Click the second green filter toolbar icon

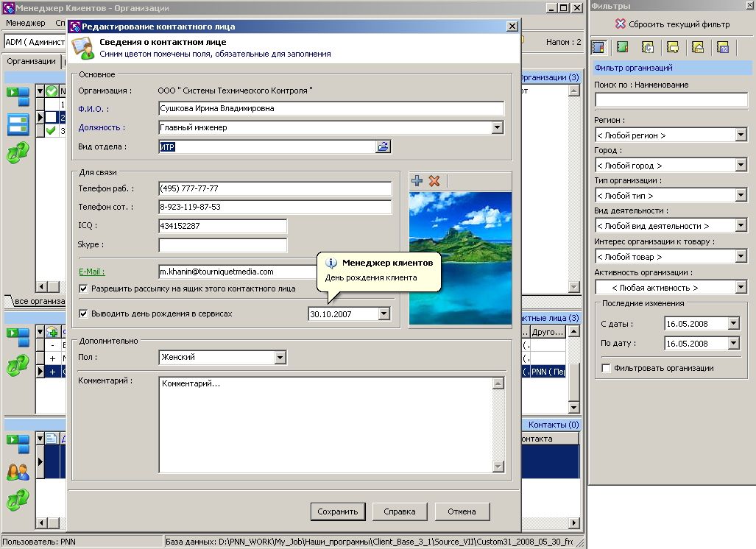coord(623,47)
